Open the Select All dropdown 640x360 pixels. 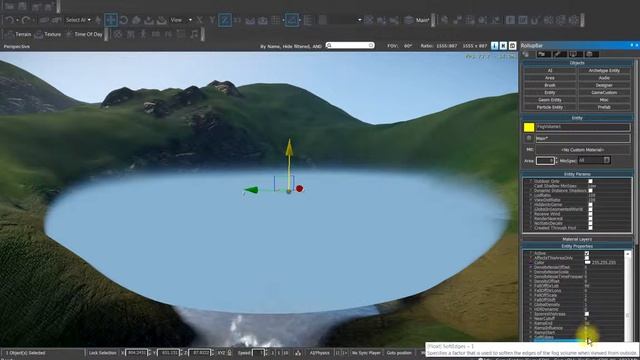tap(78, 20)
